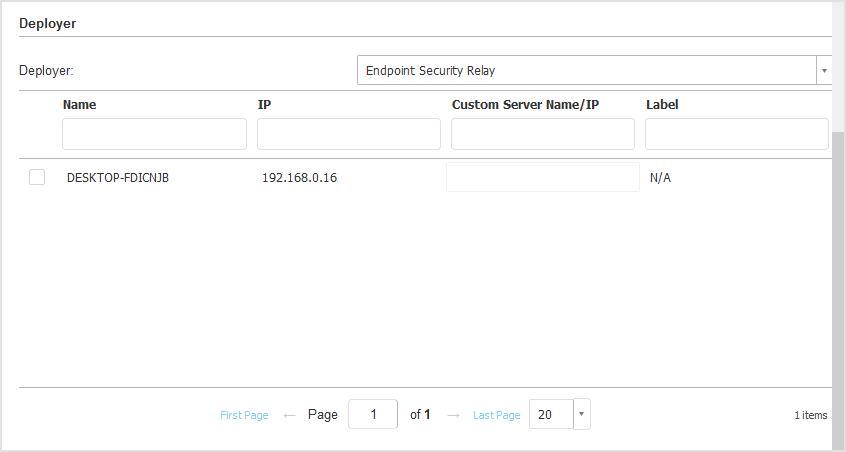Click the arrow on the Deployer combo box
846x452 pixels.
[824, 71]
